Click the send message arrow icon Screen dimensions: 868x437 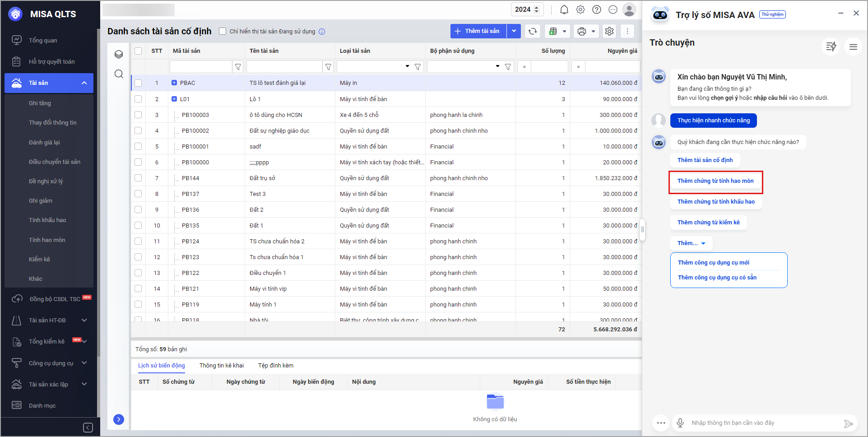(848, 423)
